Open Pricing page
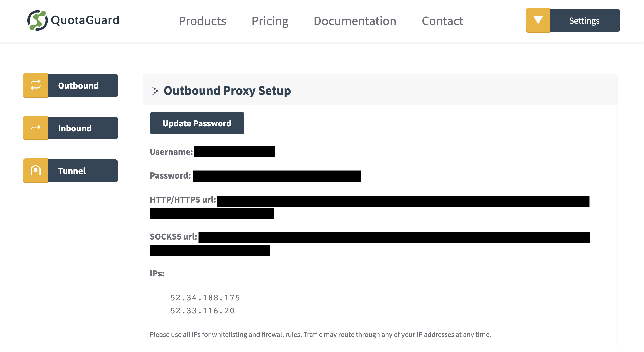644x352 pixels. (270, 21)
